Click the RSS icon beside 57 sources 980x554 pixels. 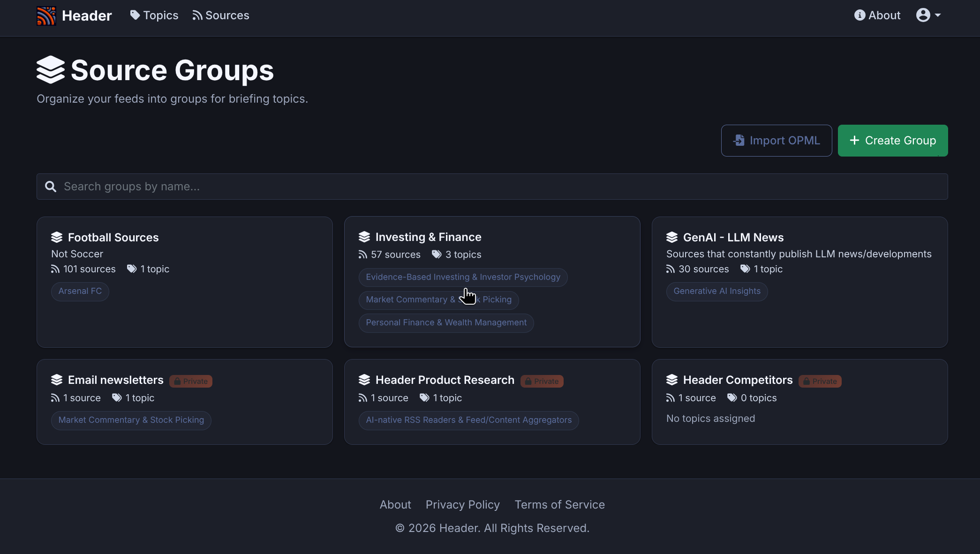coord(363,255)
